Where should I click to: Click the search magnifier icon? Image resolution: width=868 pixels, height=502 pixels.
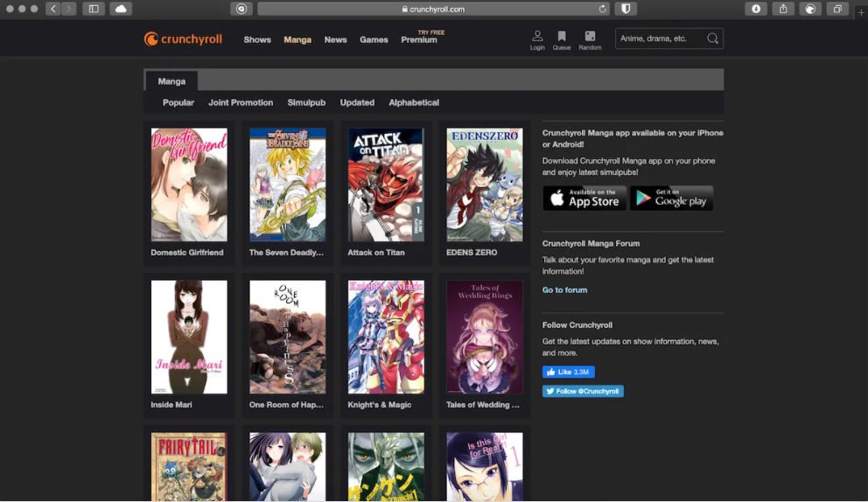(x=712, y=38)
